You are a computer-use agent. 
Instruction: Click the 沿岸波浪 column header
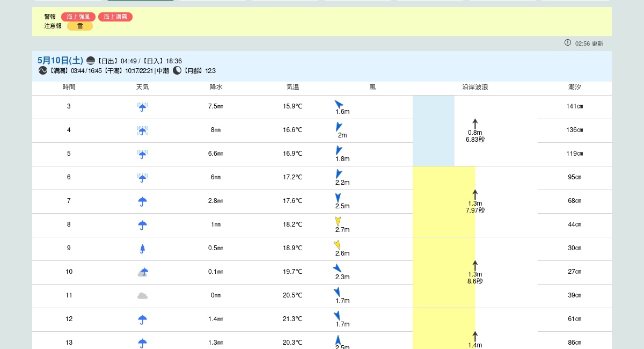[475, 87]
